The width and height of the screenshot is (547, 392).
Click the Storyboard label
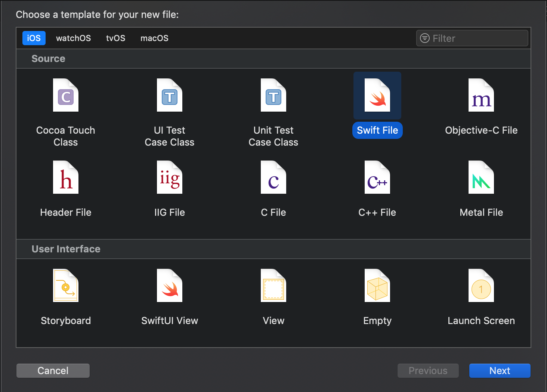click(66, 321)
